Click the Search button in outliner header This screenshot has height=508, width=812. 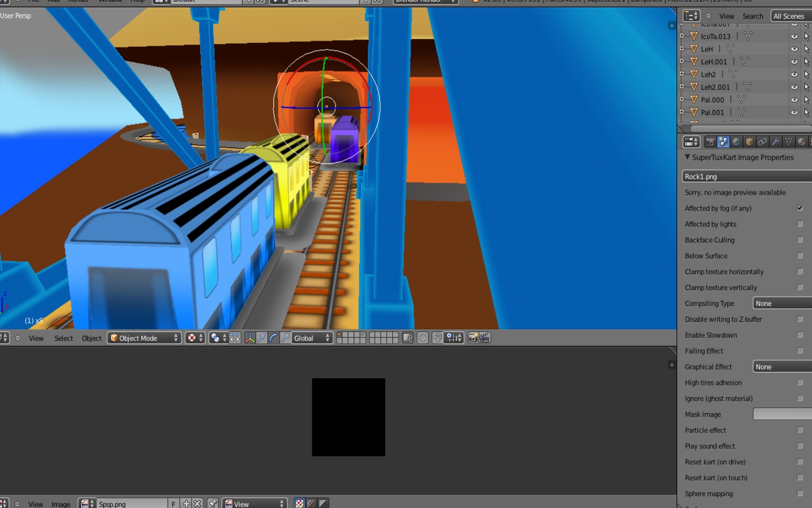pyautogui.click(x=752, y=16)
